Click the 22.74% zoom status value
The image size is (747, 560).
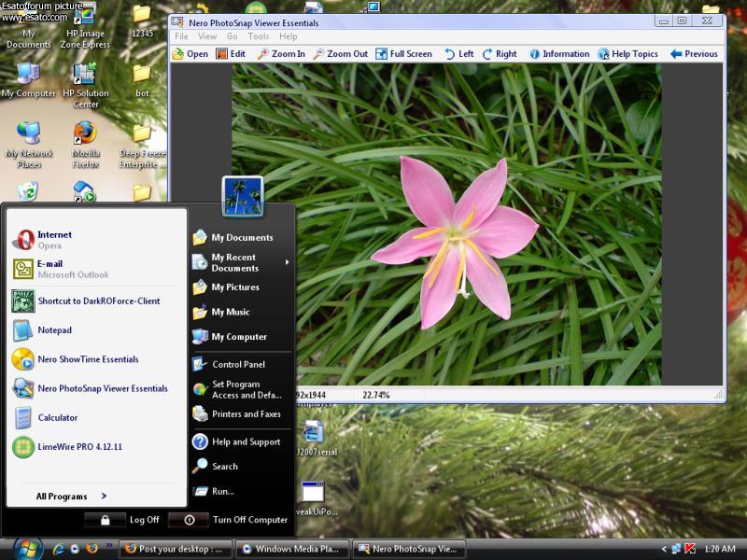[376, 395]
